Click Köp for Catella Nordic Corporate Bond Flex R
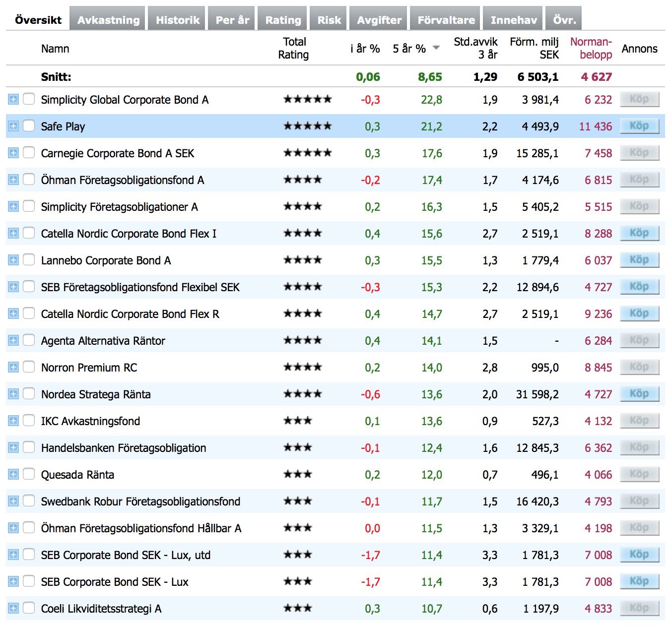This screenshot has height=626, width=672. coord(639,313)
